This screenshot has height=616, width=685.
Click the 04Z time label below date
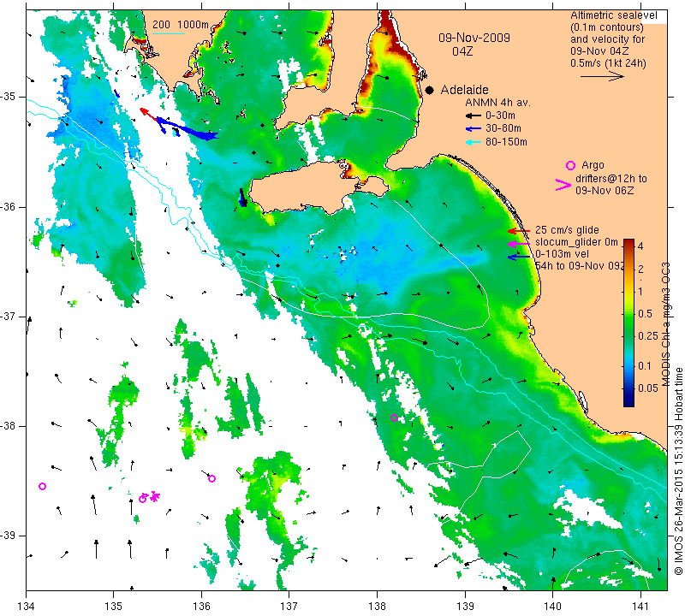click(x=462, y=51)
